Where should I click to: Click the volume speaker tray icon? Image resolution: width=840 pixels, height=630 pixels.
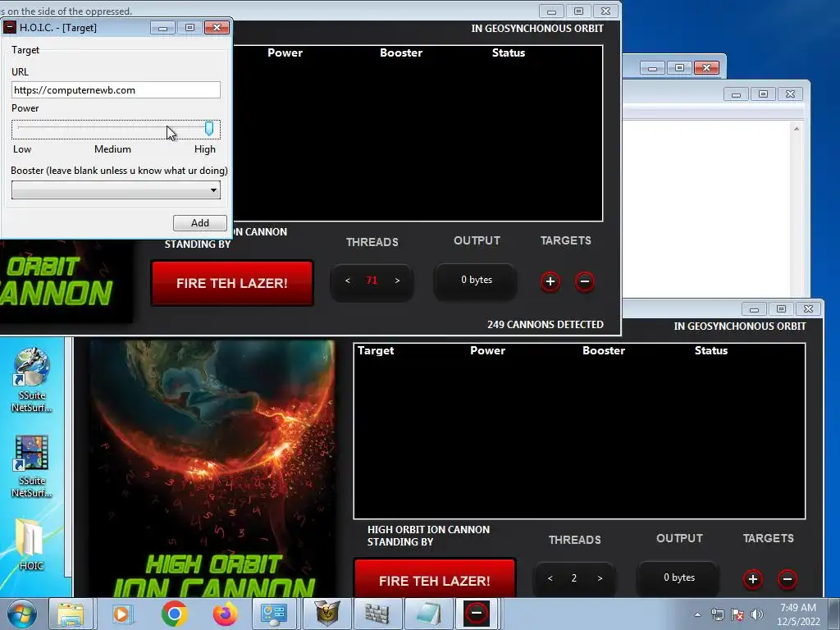point(757,614)
